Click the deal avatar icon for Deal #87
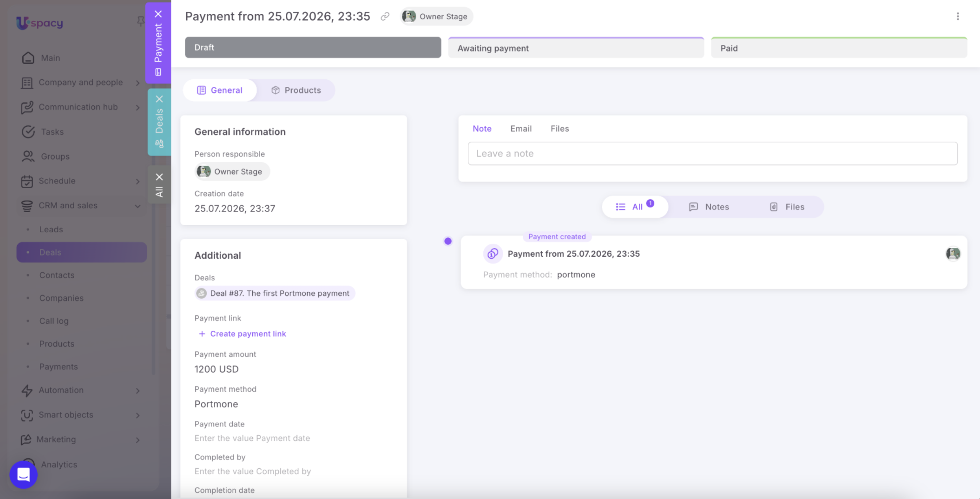Viewport: 980px width, 499px height. point(202,293)
